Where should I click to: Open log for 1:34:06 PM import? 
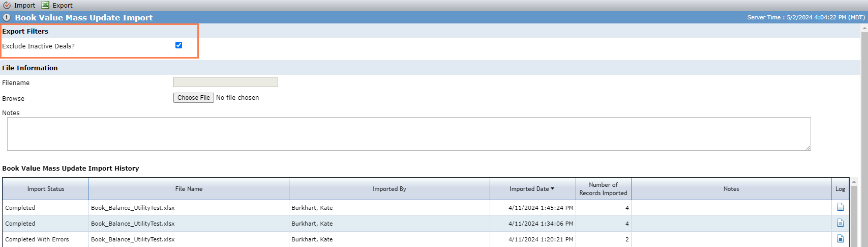(x=840, y=223)
